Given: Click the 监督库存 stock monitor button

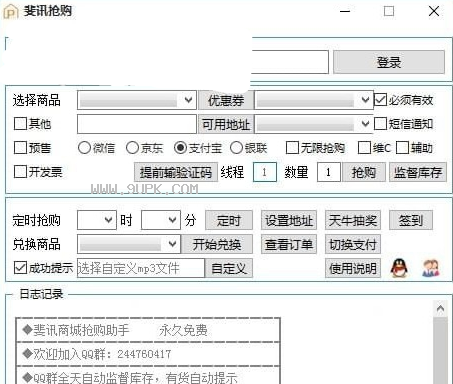Looking at the screenshot, I should click(418, 172).
